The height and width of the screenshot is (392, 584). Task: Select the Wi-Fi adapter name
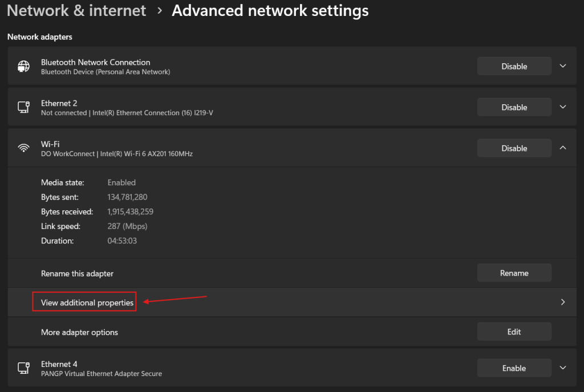(50, 144)
